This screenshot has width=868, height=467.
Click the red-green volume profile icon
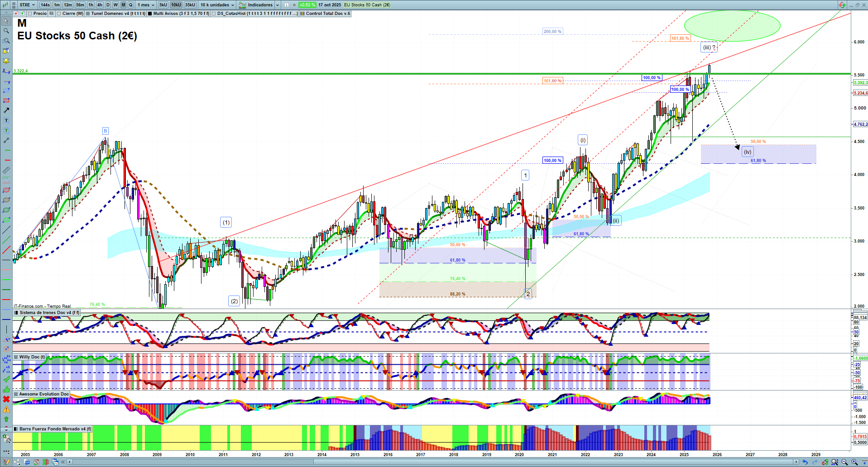click(x=46, y=462)
